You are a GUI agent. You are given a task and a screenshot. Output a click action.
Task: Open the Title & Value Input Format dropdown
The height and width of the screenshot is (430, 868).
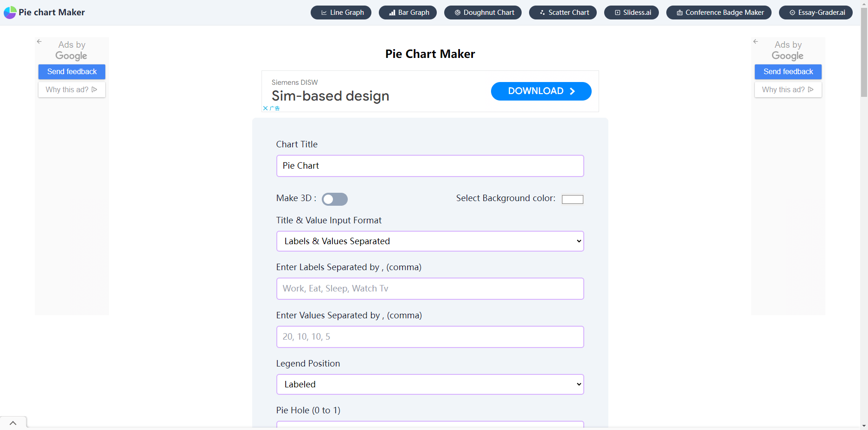coord(430,241)
